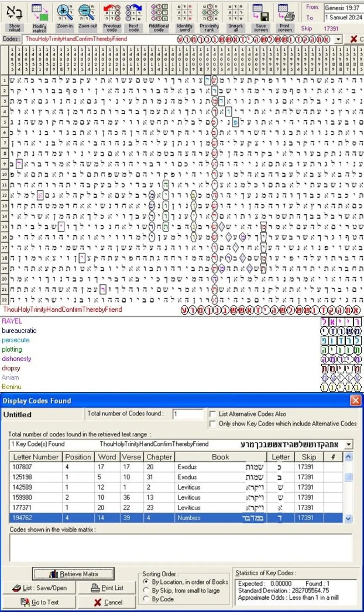Check Only show Key Codes with Alternative Codes
The image size is (364, 612).
tap(213, 424)
